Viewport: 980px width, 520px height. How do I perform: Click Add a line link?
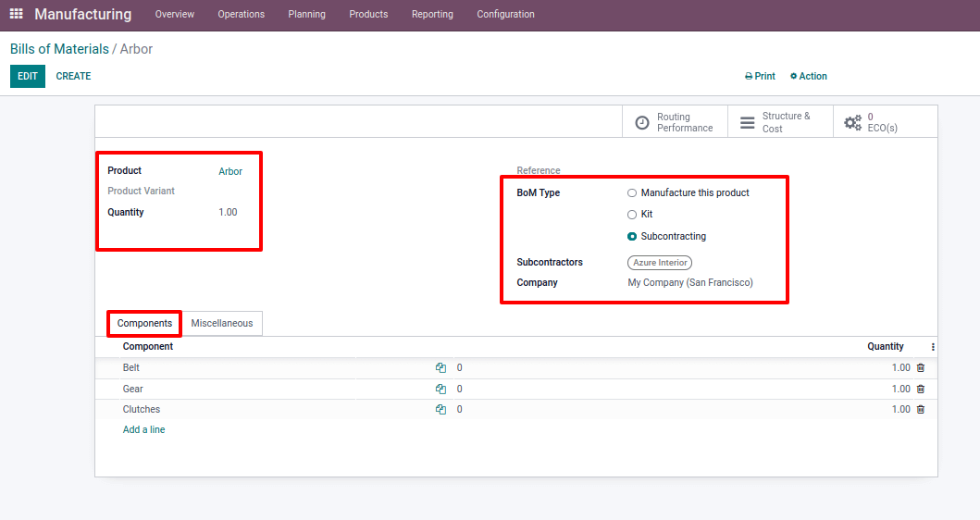coord(144,430)
